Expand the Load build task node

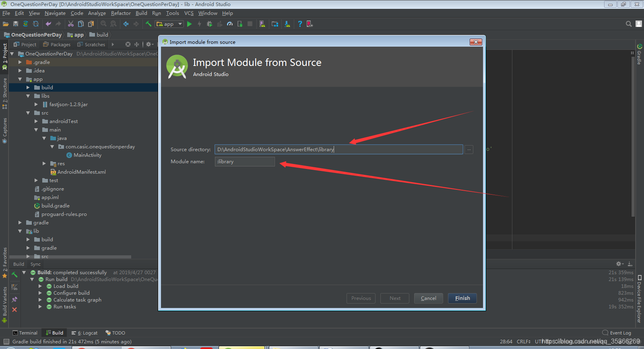pos(40,286)
